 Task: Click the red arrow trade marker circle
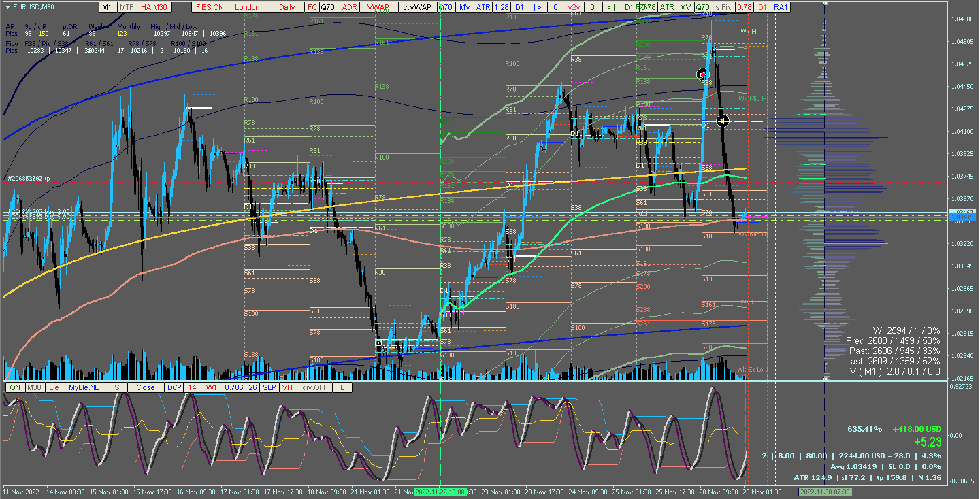[702, 74]
